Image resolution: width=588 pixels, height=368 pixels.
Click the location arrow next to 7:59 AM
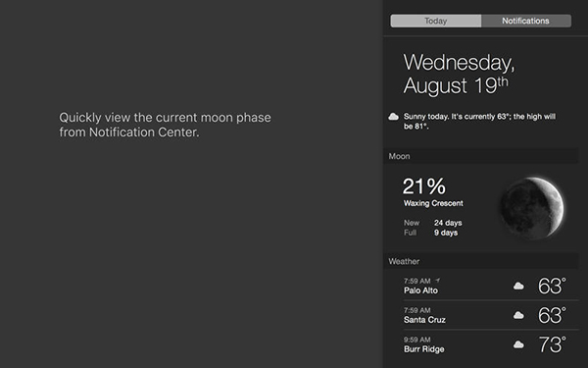[x=438, y=281]
